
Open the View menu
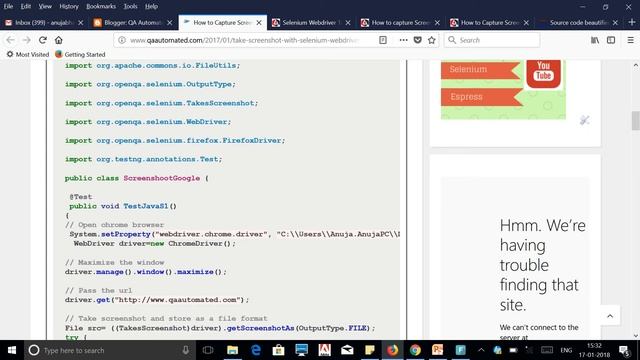(x=45, y=6)
